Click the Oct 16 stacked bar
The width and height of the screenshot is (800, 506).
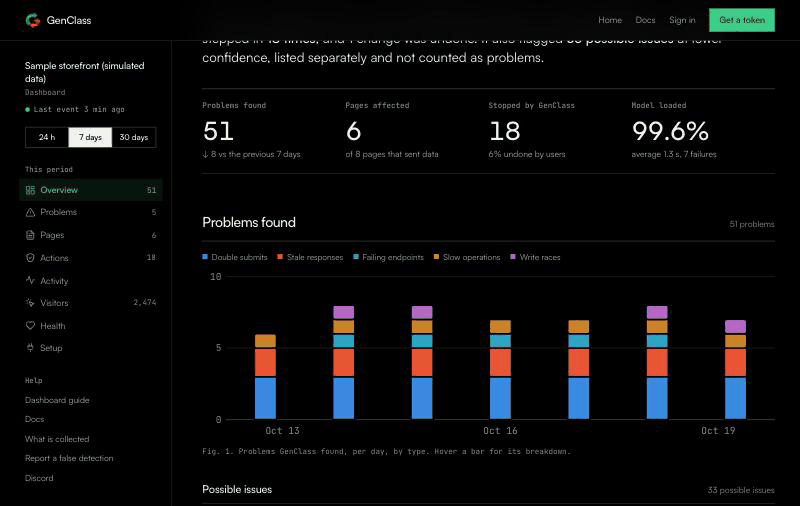500,369
